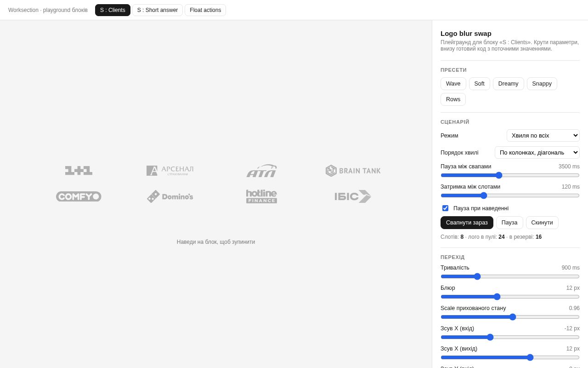This screenshot has width=588, height=368.
Task: Open the Порядок хвилі dropdown
Action: [537, 152]
